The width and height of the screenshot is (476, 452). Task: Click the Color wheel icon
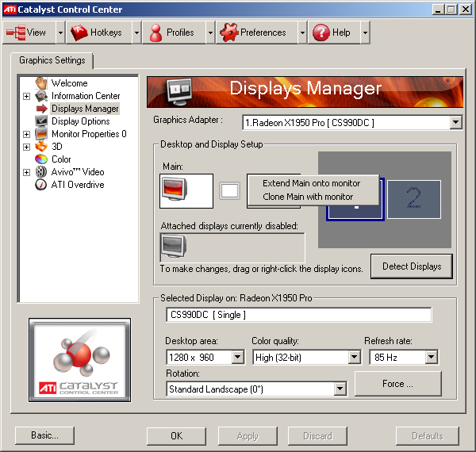pos(41,159)
